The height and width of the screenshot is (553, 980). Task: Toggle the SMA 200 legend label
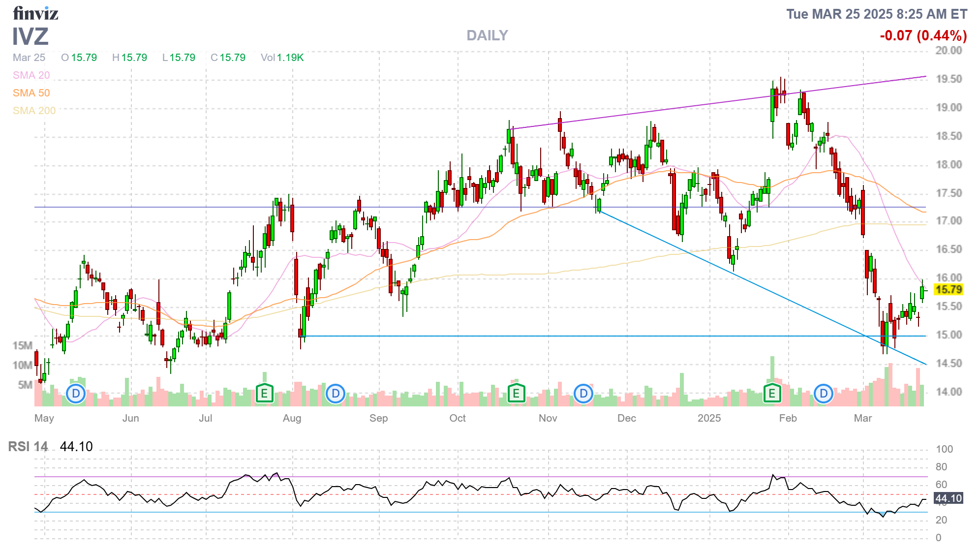click(x=34, y=111)
